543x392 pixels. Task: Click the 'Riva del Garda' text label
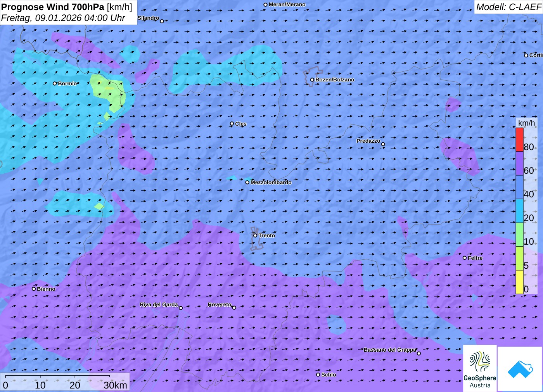tap(159, 305)
